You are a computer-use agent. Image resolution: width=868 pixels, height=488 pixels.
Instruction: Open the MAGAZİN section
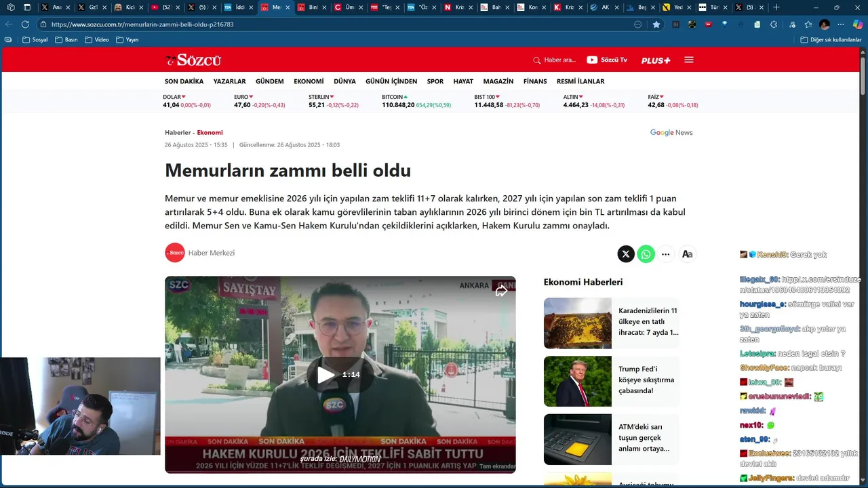point(498,81)
